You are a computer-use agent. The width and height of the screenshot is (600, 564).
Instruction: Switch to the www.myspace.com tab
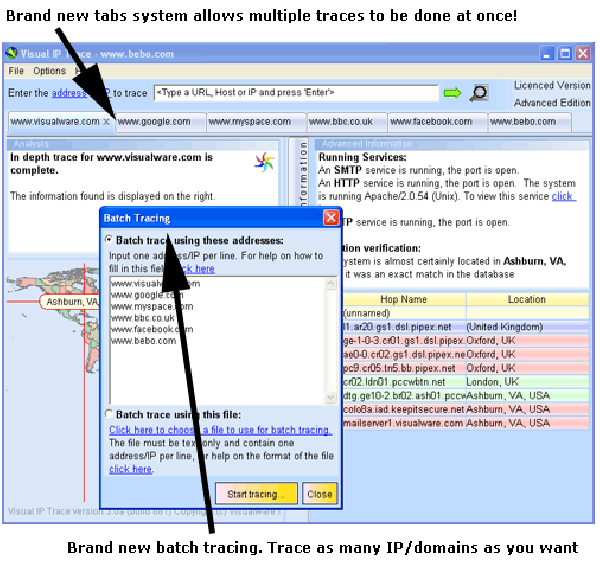click(x=256, y=122)
